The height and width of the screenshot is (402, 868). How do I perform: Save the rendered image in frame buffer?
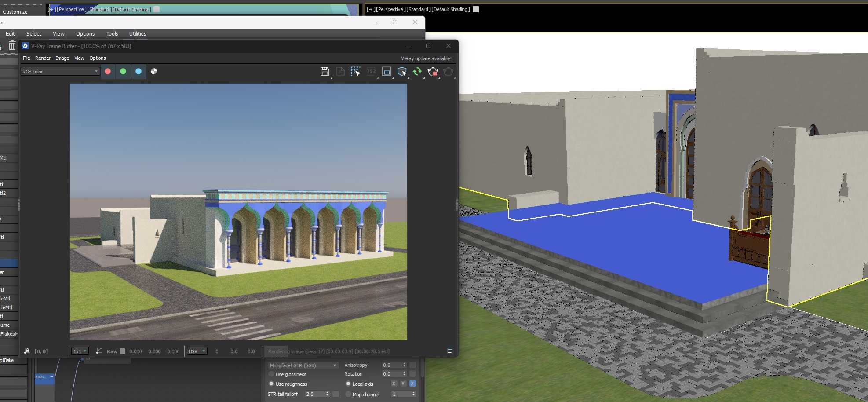(325, 71)
